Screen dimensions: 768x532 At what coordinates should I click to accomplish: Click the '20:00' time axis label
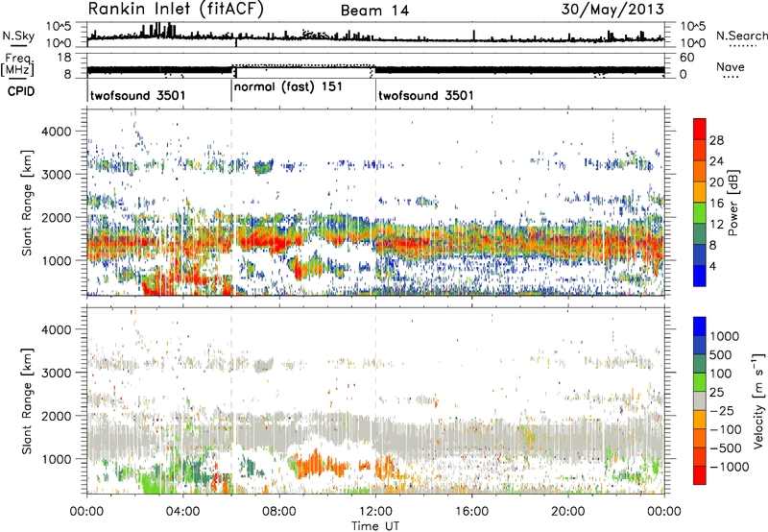pos(567,512)
